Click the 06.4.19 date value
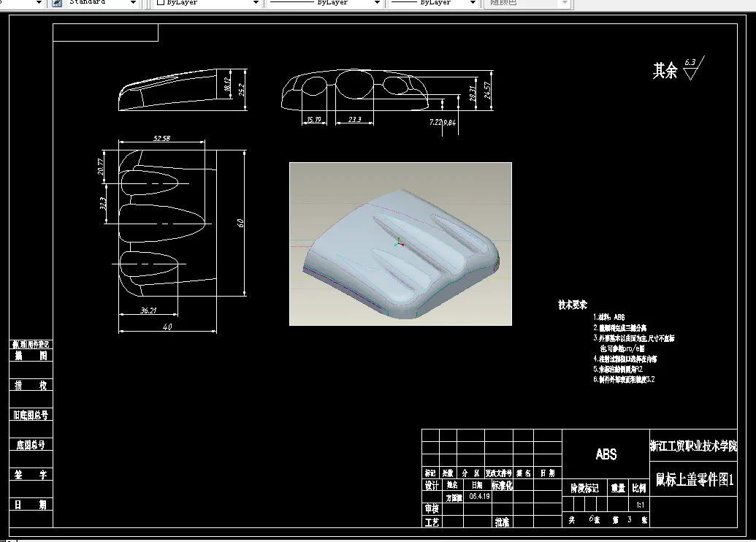This screenshot has height=542, width=756. pyautogui.click(x=479, y=496)
